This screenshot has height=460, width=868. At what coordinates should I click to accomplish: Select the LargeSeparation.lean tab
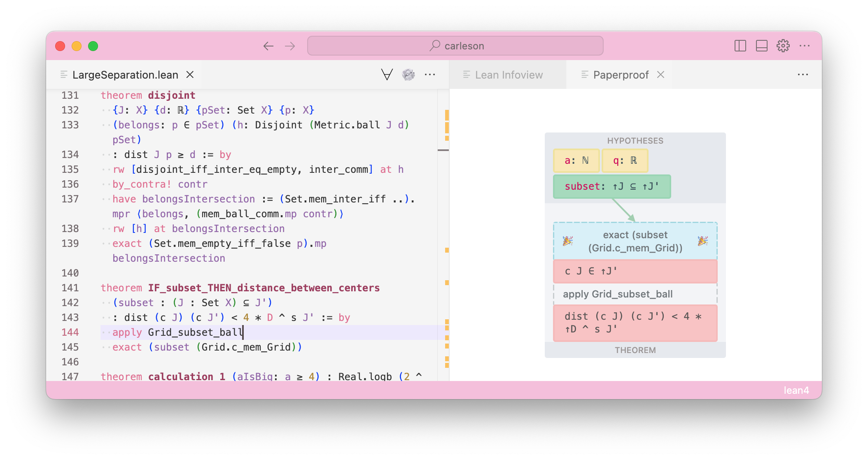coord(125,75)
